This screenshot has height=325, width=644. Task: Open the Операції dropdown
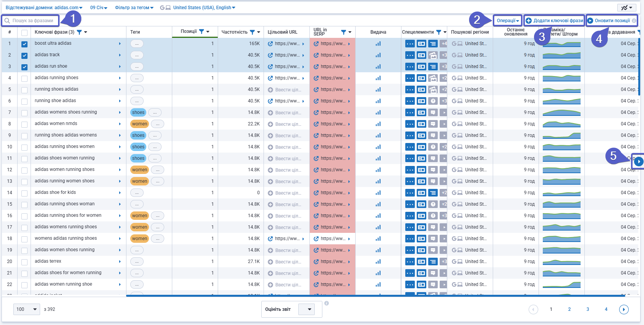point(507,21)
